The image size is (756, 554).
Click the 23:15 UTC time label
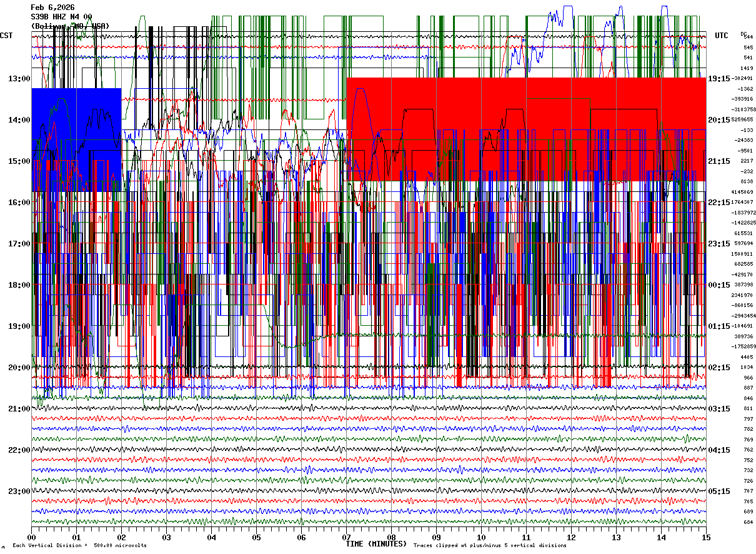(x=719, y=244)
